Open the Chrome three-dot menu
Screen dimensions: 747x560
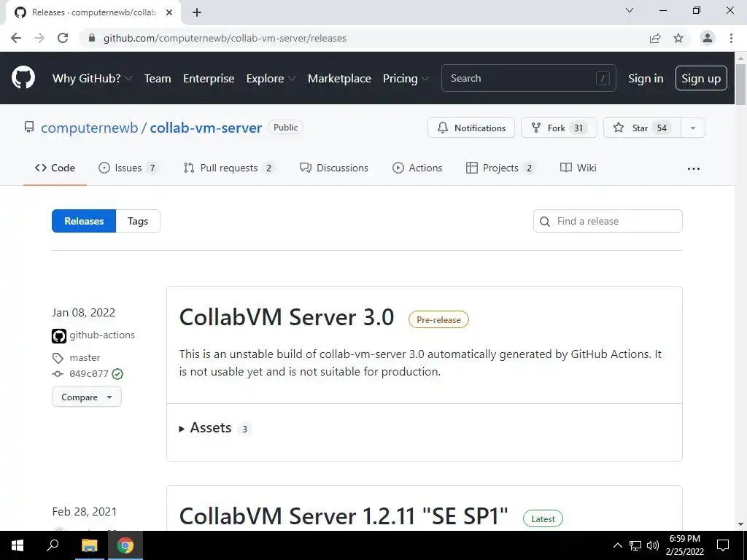click(731, 38)
